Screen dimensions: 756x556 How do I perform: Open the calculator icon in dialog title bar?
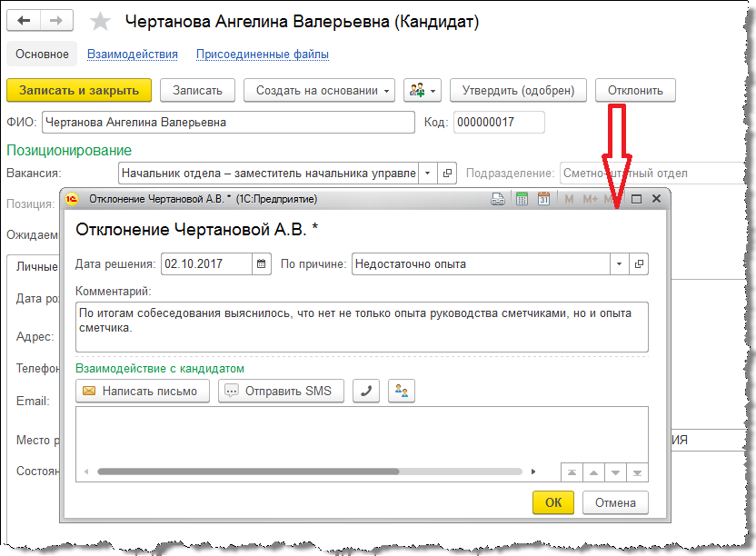(522, 199)
